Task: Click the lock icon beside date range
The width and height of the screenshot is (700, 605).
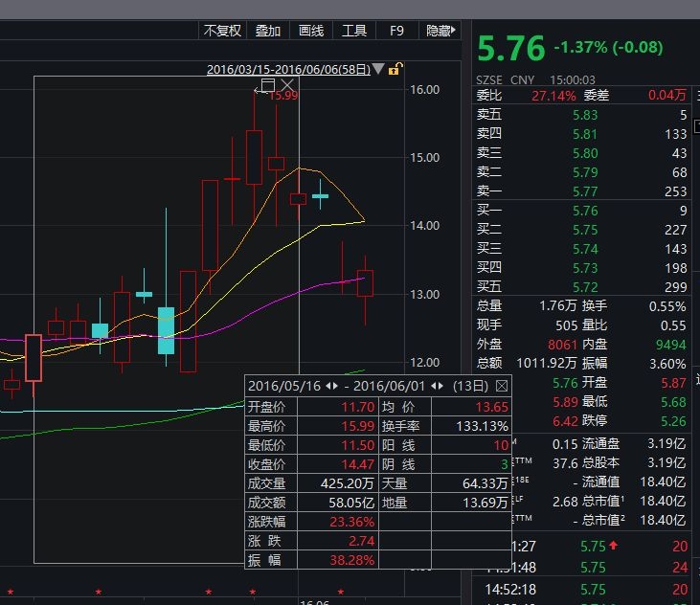Action: (x=395, y=69)
